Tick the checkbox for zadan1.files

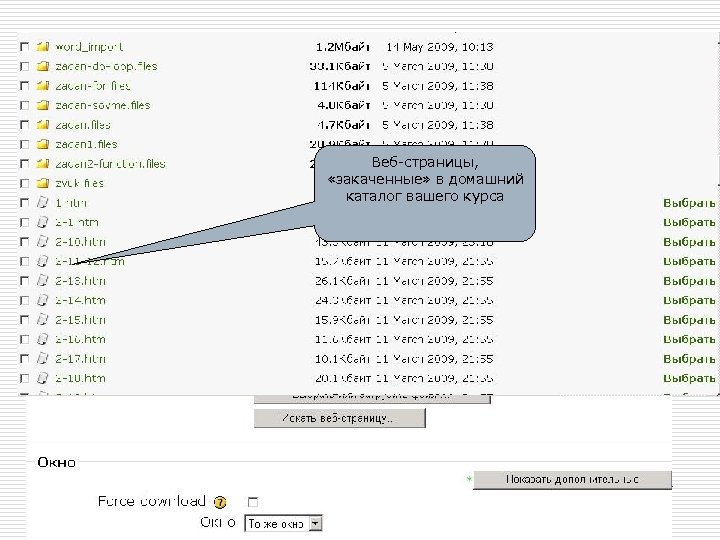coord(25,144)
